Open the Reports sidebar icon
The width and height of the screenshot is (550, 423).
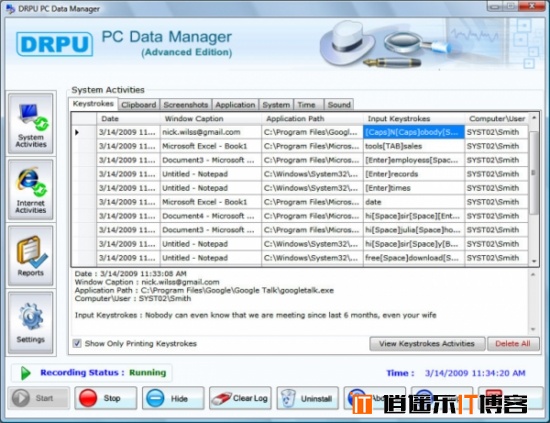point(31,256)
